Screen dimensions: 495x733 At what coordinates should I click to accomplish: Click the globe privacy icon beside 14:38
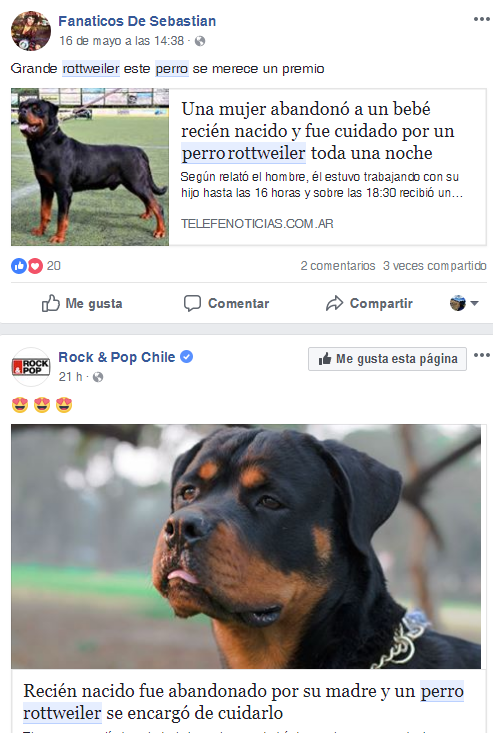(200, 41)
